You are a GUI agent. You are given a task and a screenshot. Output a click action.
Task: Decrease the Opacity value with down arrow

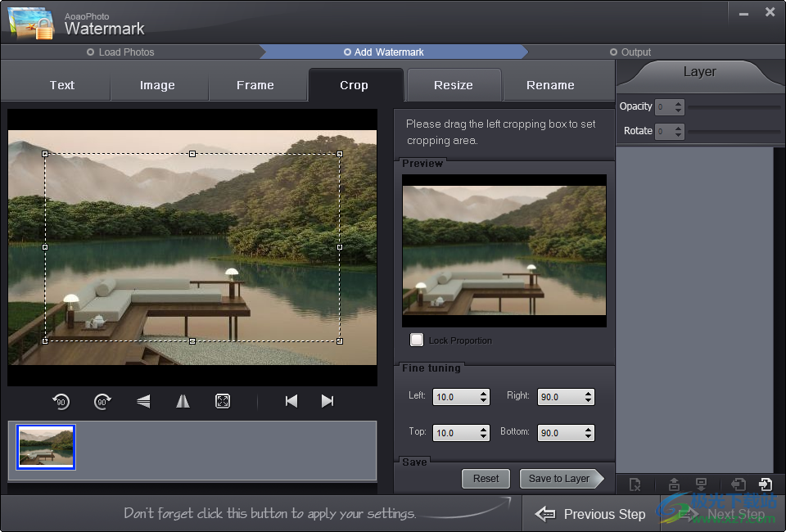coord(678,110)
